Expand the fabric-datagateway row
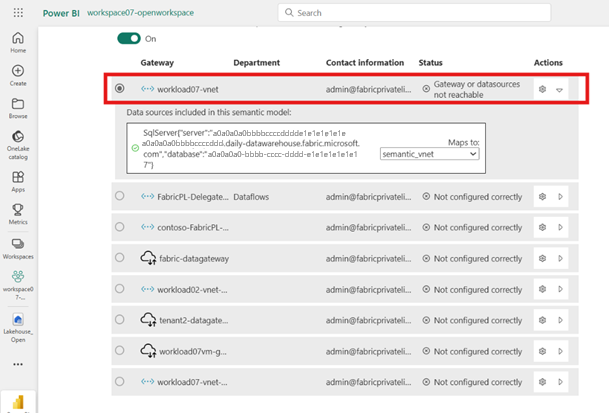 coord(560,258)
